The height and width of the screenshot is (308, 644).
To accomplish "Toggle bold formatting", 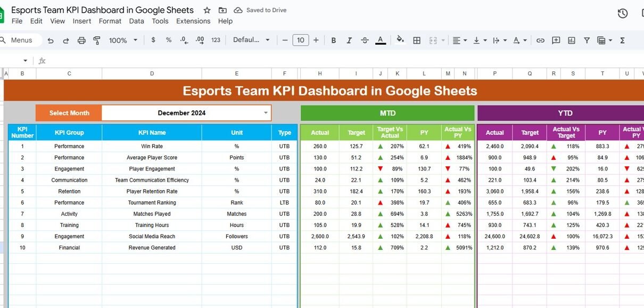I will tap(334, 40).
